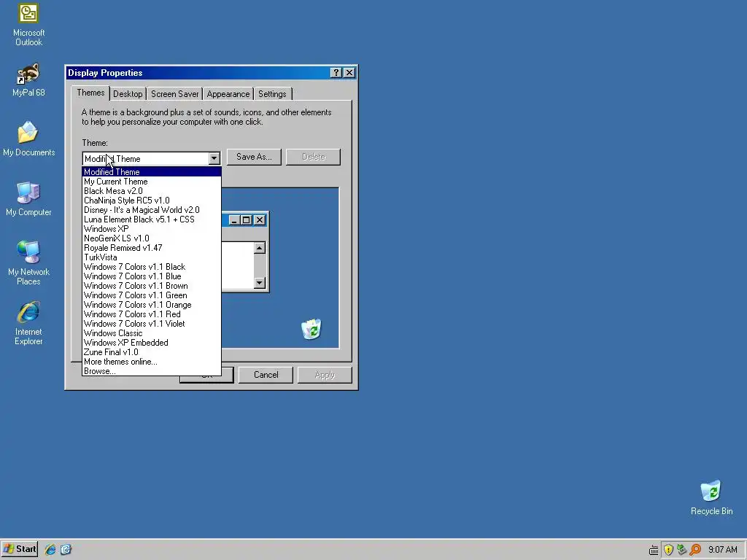This screenshot has width=747, height=560.
Task: Click the Save As... button
Action: (x=254, y=157)
